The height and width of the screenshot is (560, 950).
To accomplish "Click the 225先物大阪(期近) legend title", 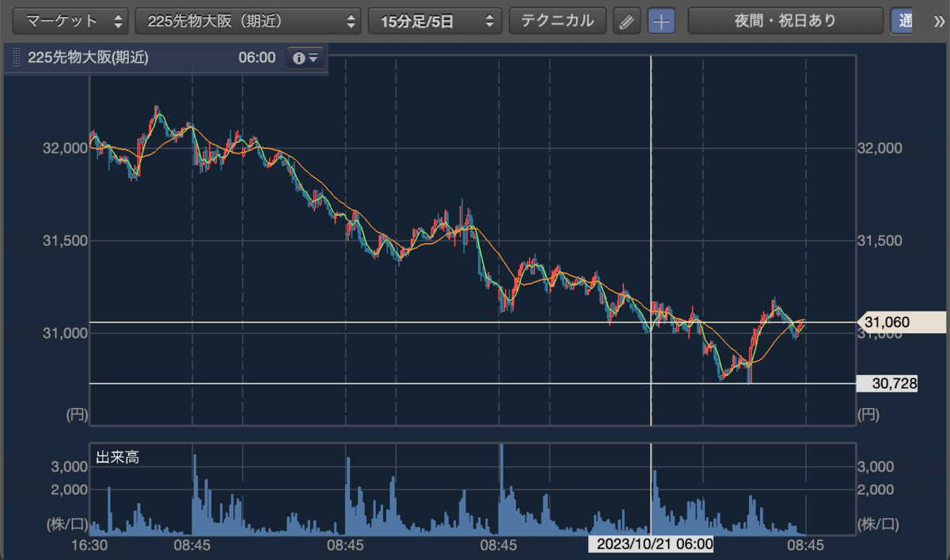I will click(x=87, y=58).
